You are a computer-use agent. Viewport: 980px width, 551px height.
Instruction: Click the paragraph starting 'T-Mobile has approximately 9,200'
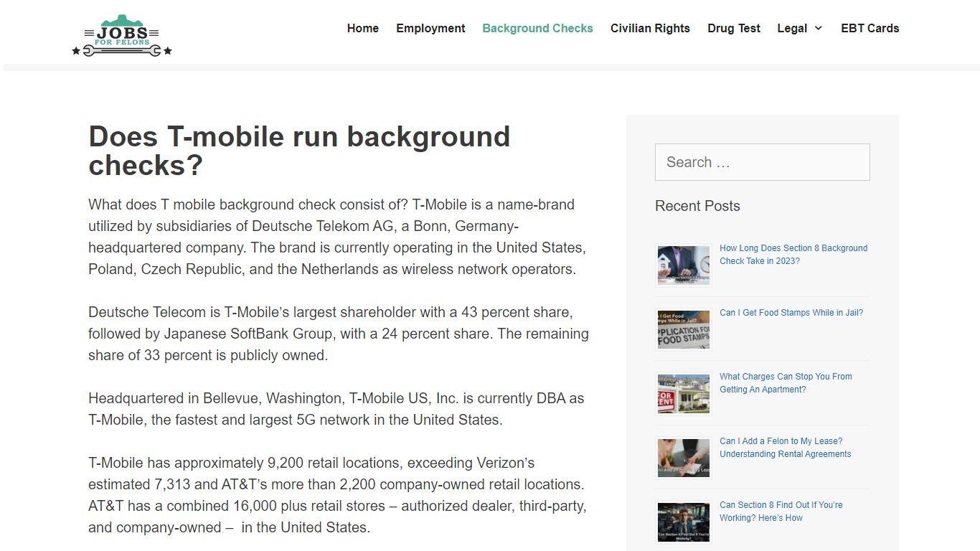(337, 495)
